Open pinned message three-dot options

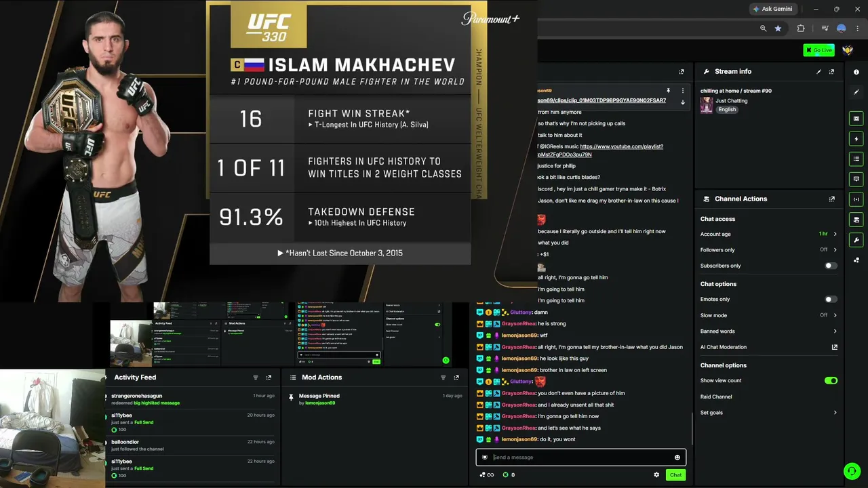(683, 91)
